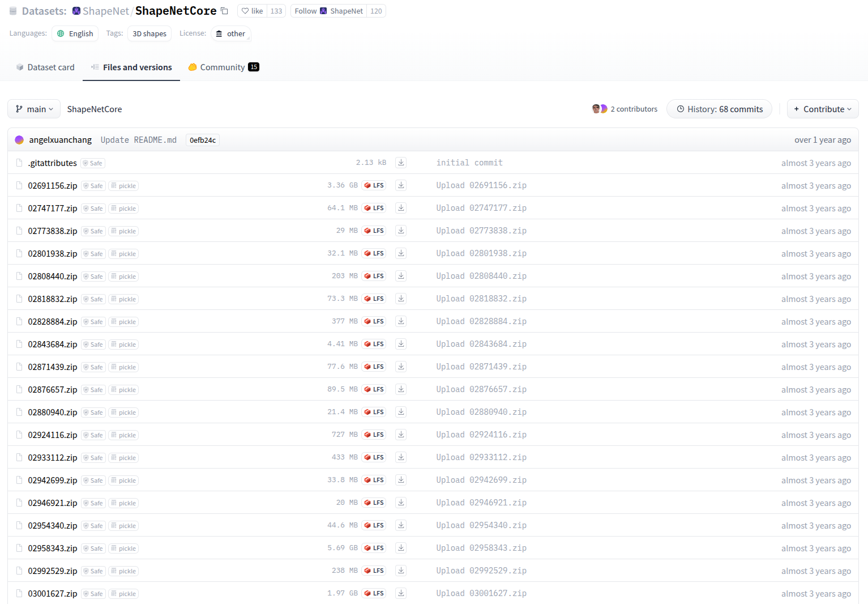Click the 'other' license tag
868x604 pixels.
(231, 33)
